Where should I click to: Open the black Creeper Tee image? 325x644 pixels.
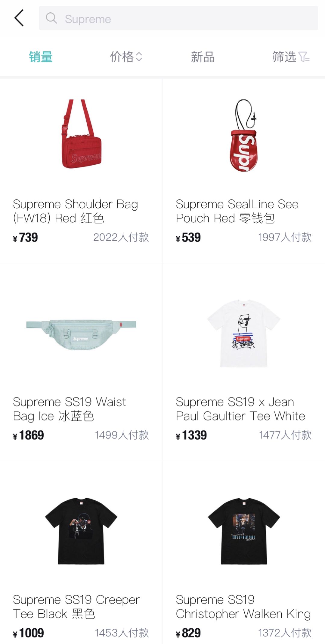(x=81, y=531)
